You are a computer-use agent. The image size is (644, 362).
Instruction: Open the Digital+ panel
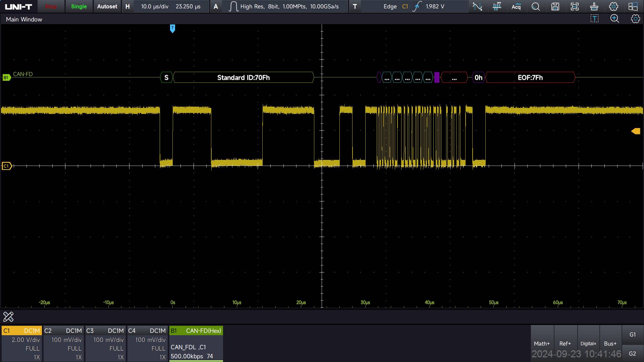(x=589, y=343)
